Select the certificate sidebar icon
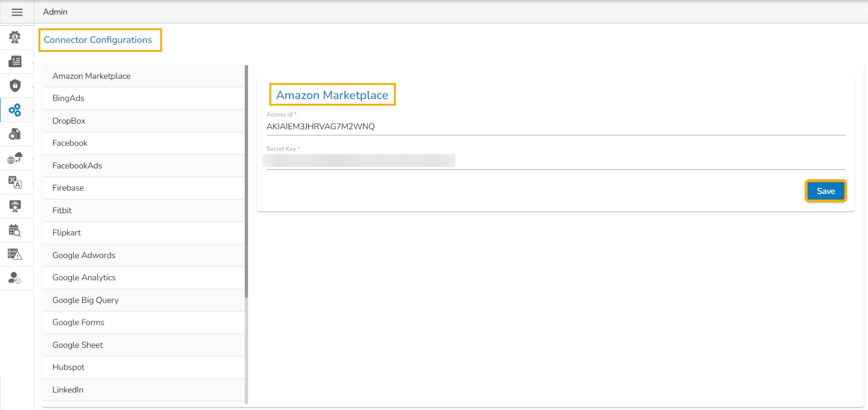The width and height of the screenshot is (868, 410). click(15, 206)
